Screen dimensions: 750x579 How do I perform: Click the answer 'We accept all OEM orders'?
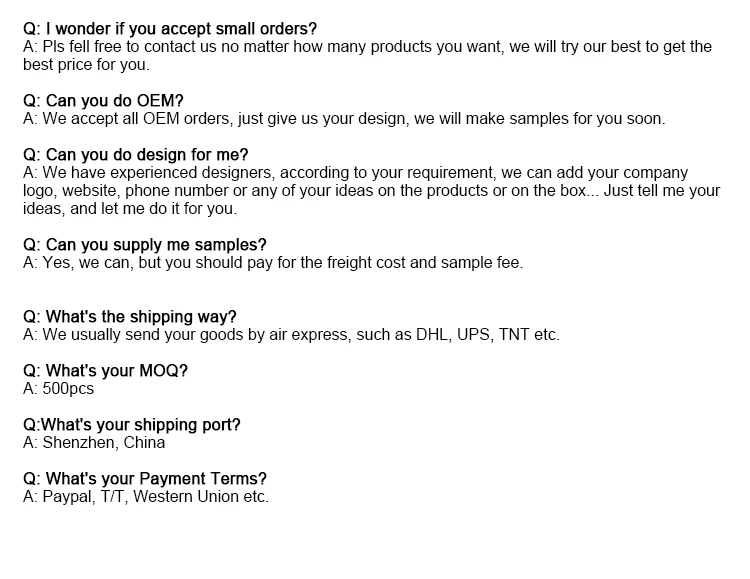(x=343, y=118)
